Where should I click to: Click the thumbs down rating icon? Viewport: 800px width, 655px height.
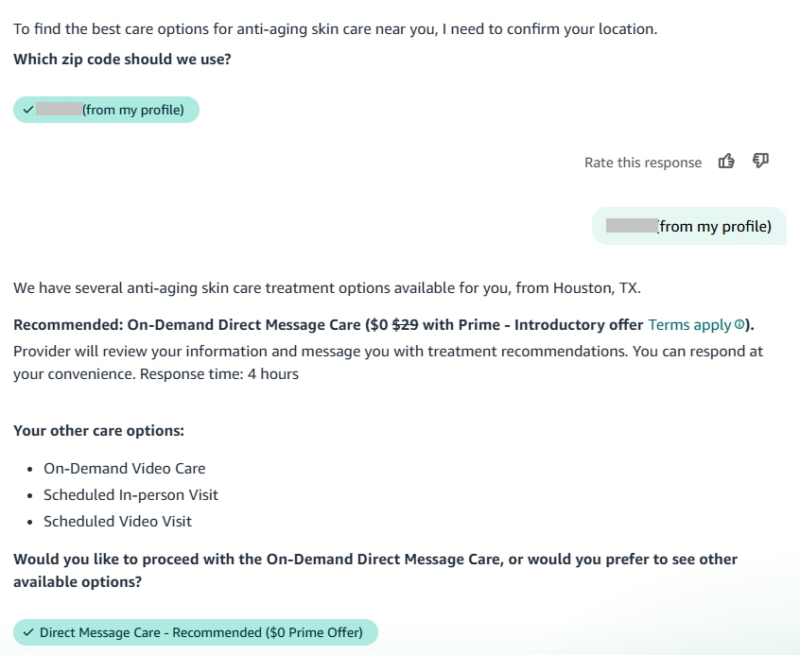point(760,162)
